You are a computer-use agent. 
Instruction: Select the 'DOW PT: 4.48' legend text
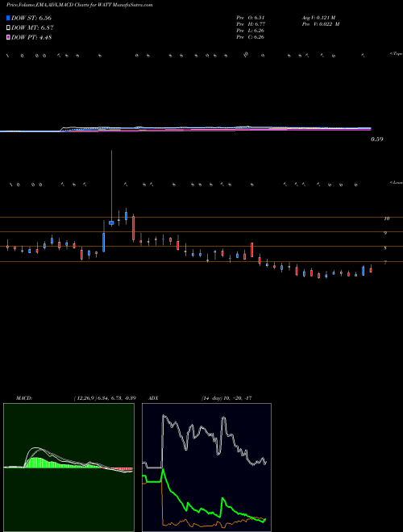click(x=31, y=38)
